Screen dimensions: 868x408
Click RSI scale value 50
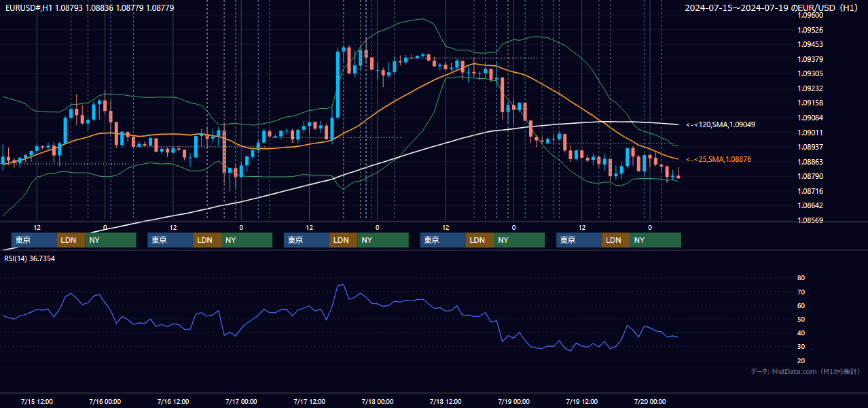click(x=801, y=319)
